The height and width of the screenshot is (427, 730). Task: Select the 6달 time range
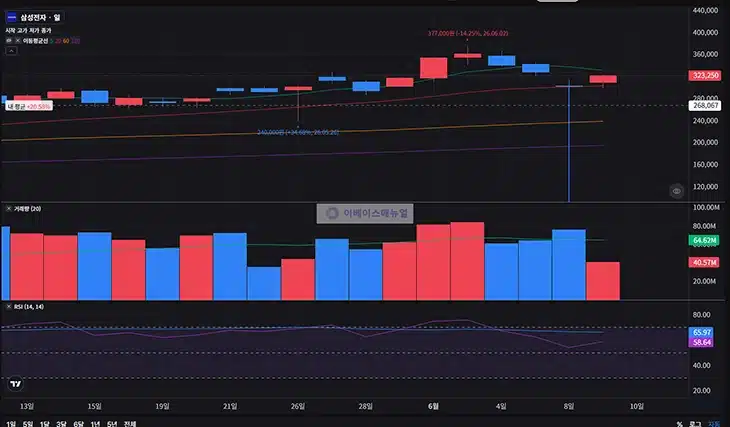(78, 424)
